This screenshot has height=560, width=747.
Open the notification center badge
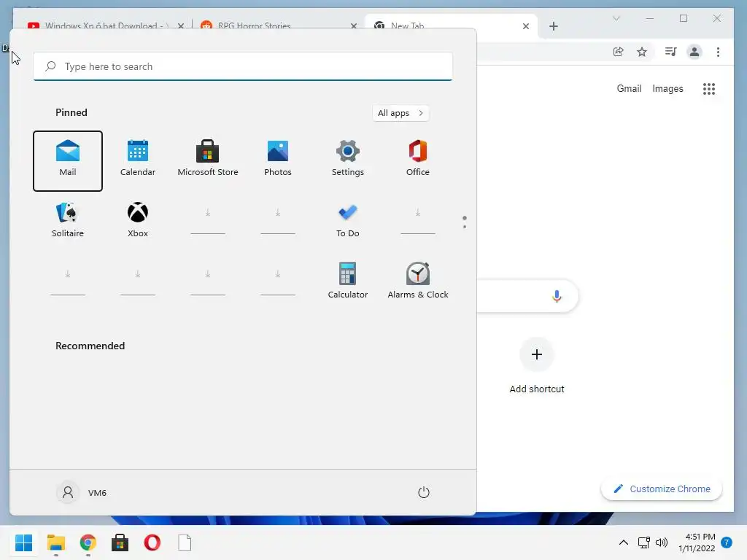click(727, 542)
